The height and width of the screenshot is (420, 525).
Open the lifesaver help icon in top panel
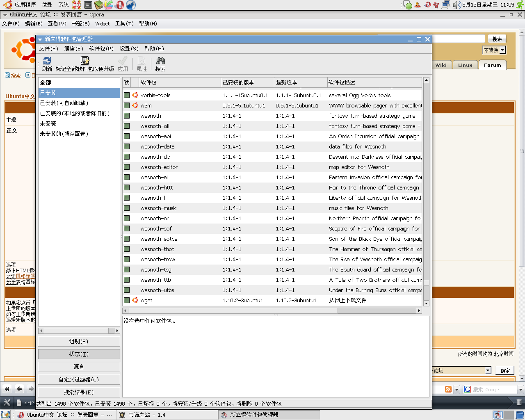click(77, 5)
